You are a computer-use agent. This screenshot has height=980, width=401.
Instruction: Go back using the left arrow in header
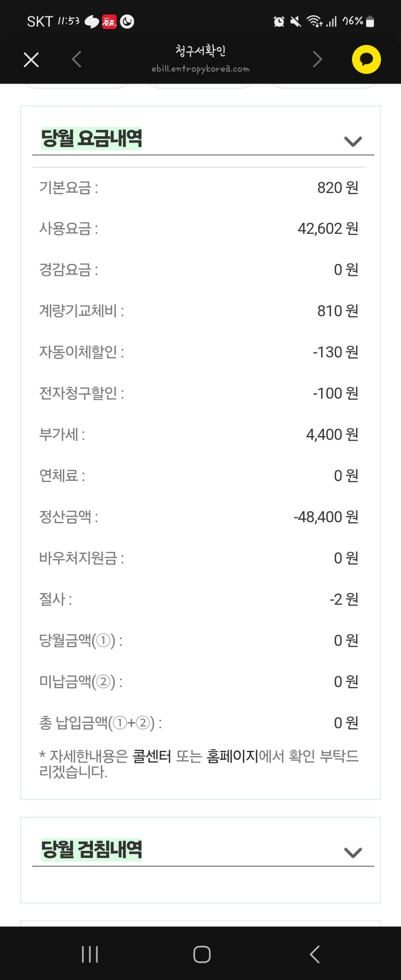point(77,60)
